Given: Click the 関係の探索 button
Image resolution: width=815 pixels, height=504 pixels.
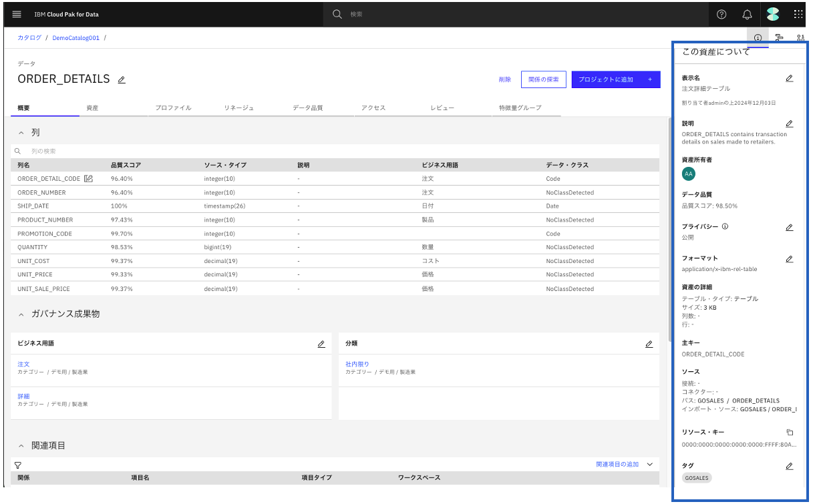Looking at the screenshot, I should [x=543, y=79].
